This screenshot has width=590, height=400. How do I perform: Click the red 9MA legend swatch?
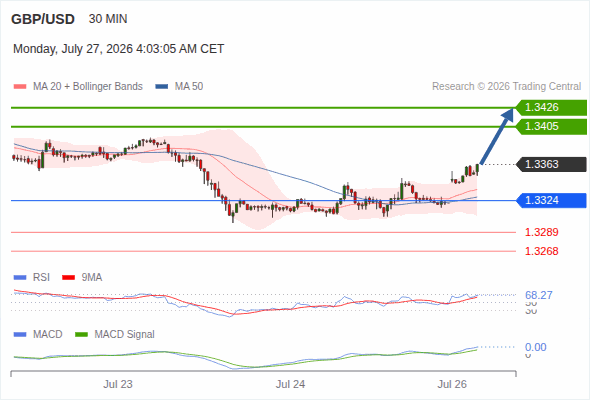click(68, 278)
